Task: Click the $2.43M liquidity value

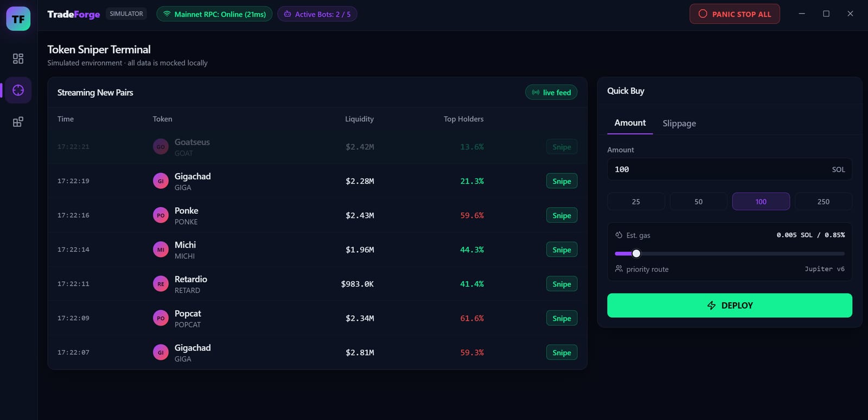Action: point(360,215)
